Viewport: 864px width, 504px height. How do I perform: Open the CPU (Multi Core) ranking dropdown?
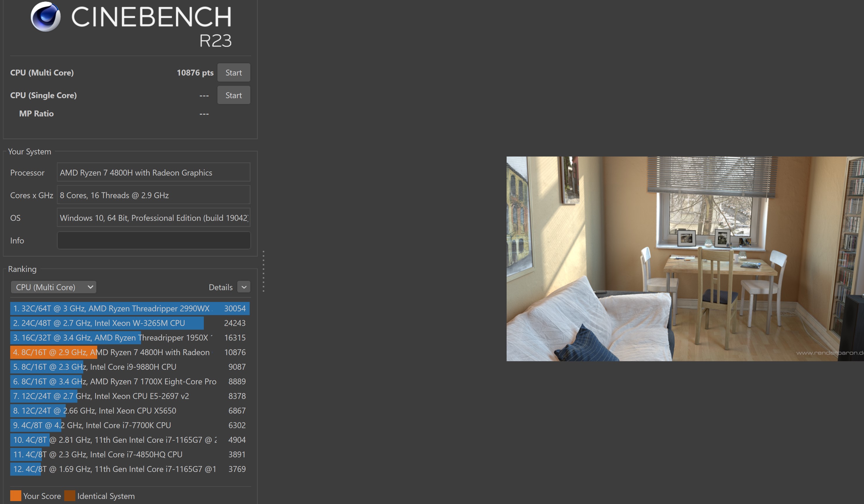(53, 287)
